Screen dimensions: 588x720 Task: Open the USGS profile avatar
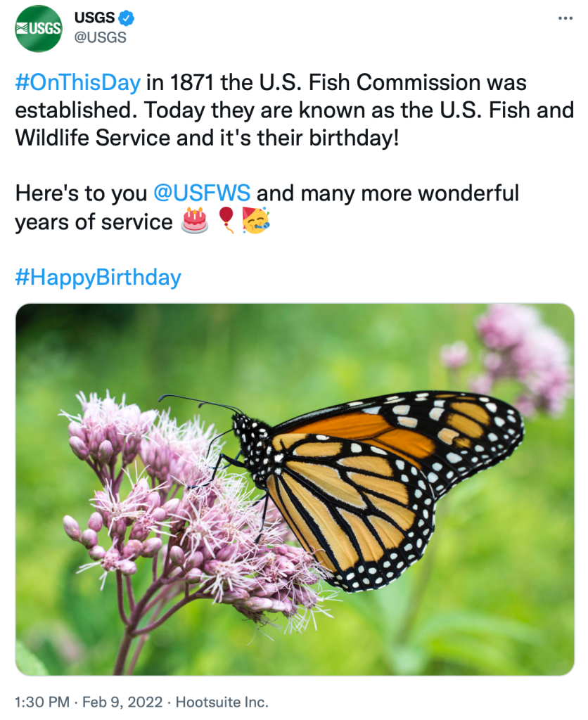[39, 29]
